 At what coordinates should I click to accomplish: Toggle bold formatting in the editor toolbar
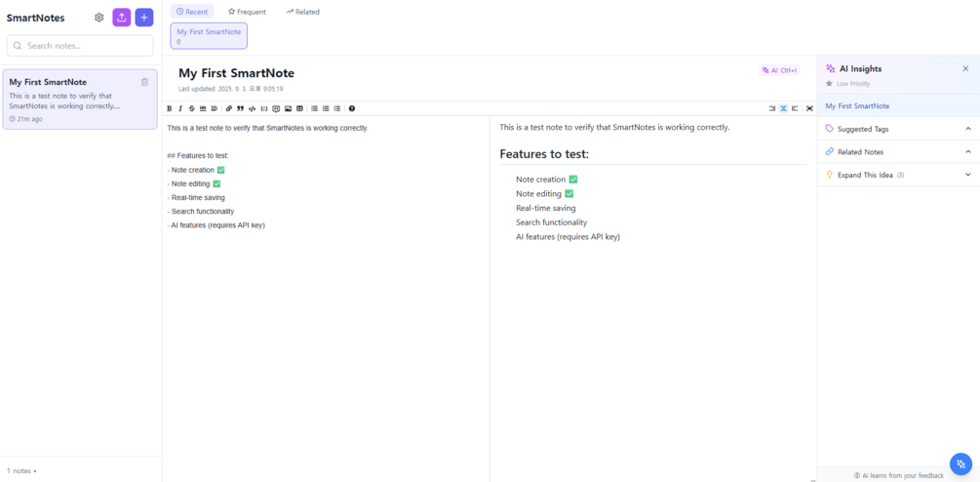pyautogui.click(x=169, y=108)
